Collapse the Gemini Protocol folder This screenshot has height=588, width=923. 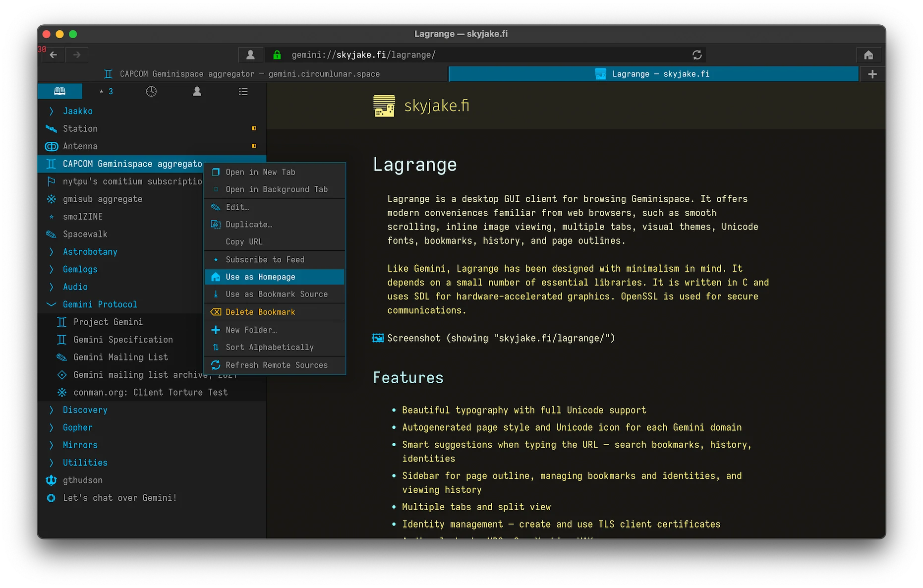point(120,304)
